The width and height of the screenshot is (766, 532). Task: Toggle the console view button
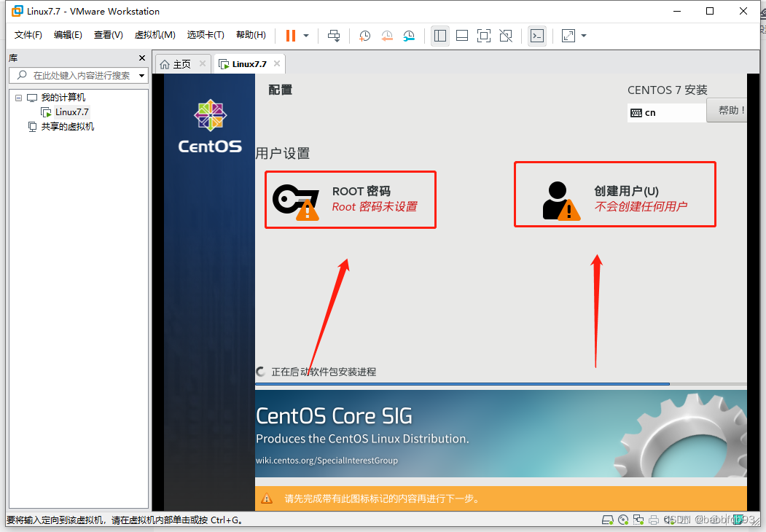pos(537,36)
